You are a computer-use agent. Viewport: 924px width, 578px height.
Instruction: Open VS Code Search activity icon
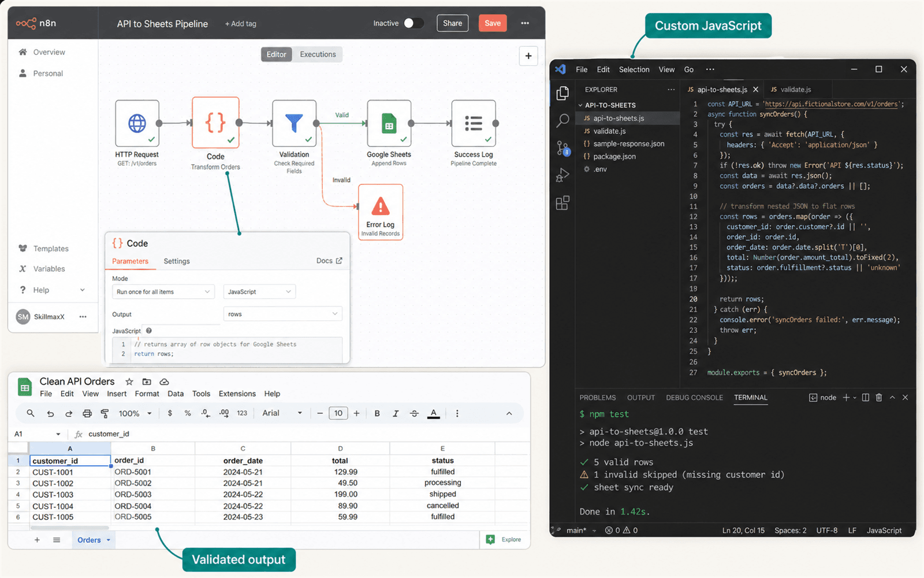pyautogui.click(x=562, y=120)
